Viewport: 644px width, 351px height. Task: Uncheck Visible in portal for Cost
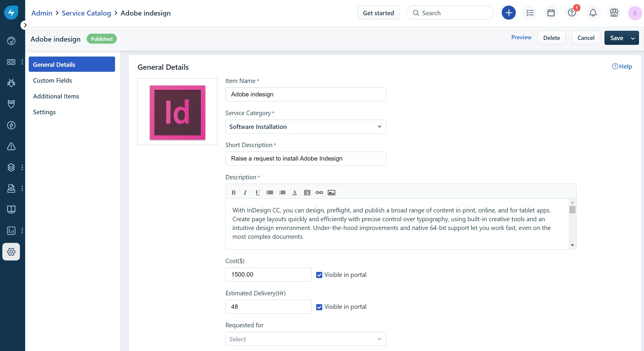coord(319,275)
